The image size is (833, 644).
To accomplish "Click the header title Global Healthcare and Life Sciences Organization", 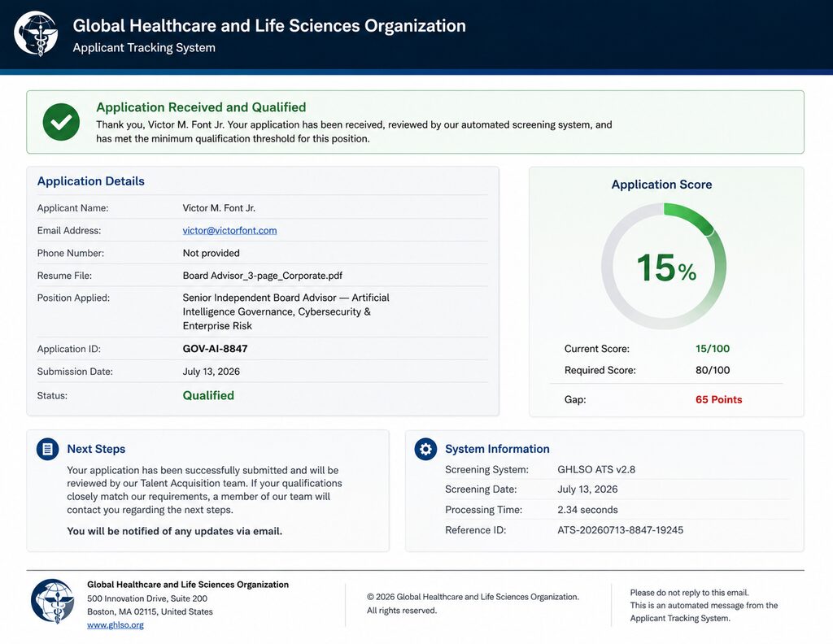I will tap(268, 25).
